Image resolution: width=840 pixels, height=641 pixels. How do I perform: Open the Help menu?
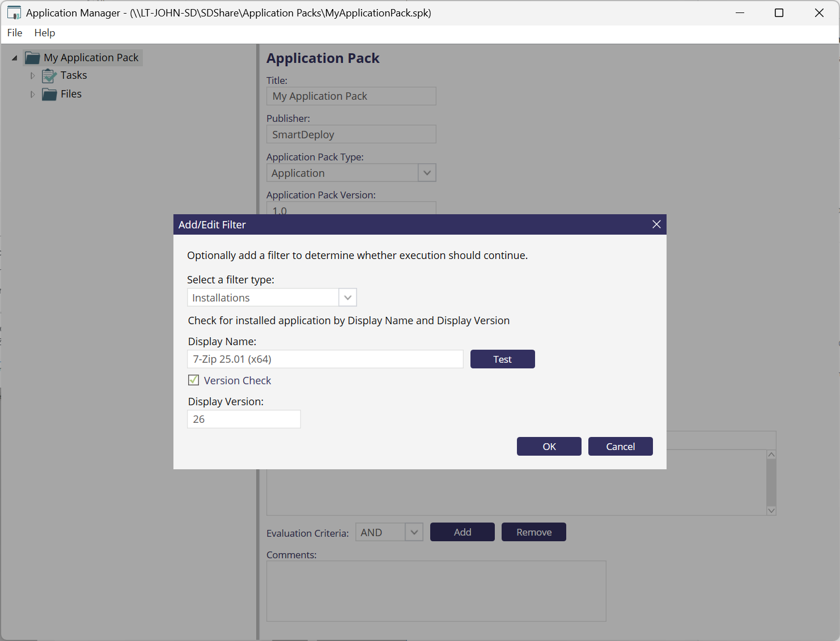pos(45,33)
